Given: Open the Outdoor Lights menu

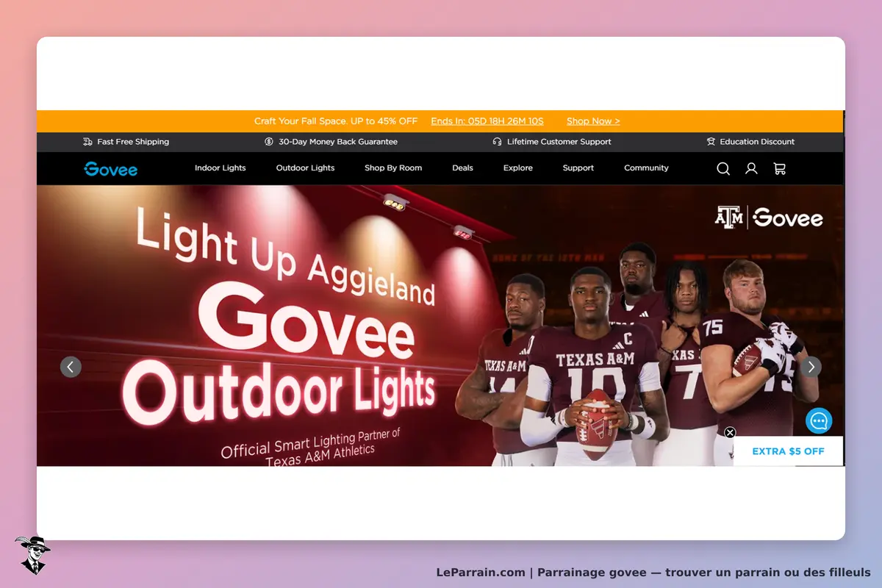Looking at the screenshot, I should 305,168.
